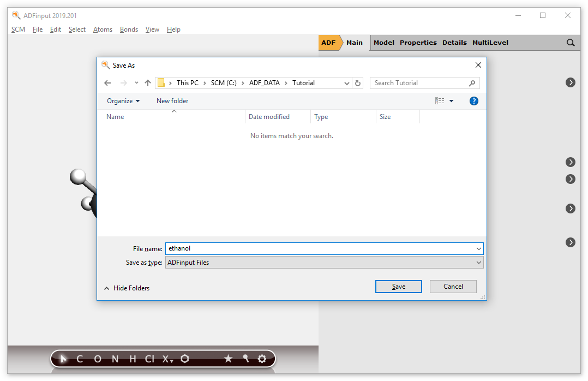Refresh the Tutorial folder view

(x=358, y=83)
